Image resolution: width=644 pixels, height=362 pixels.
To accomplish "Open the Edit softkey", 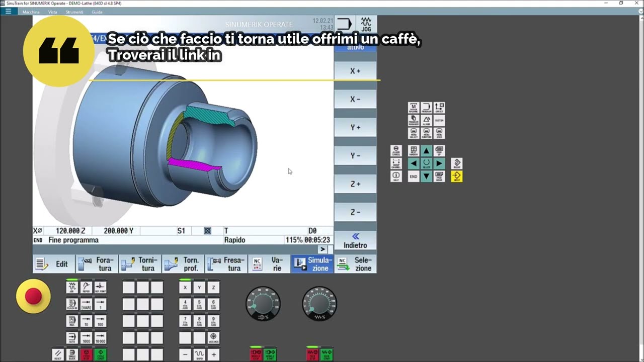I will coord(54,264).
